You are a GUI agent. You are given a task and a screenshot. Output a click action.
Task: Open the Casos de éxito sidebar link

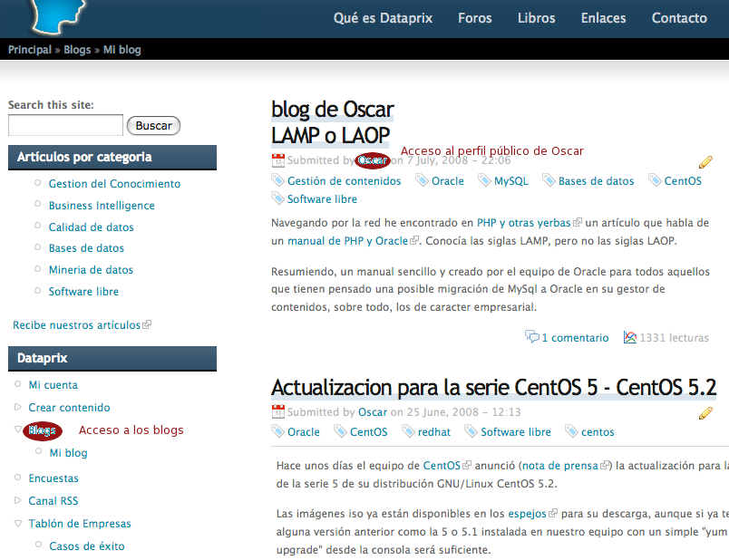point(89,546)
